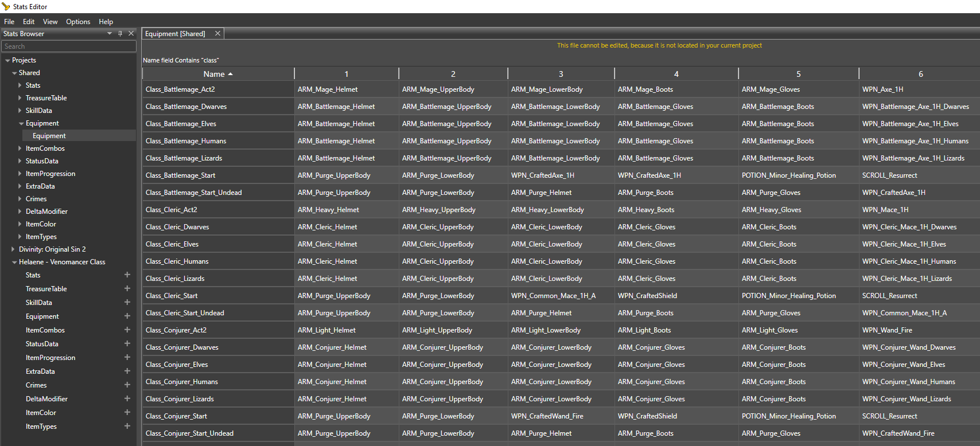Viewport: 980px width, 446px height.
Task: Click the plus icon beside Helaene's ExtraData
Action: click(x=127, y=371)
